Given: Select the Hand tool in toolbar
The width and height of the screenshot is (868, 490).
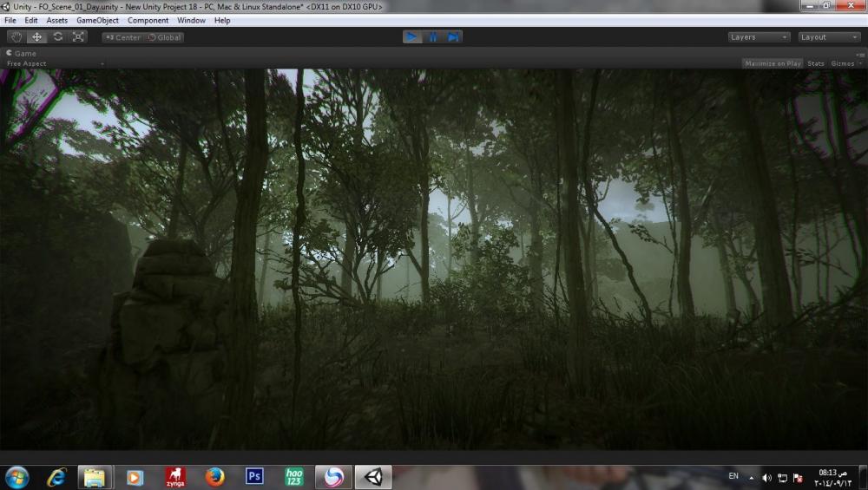Looking at the screenshot, I should pos(16,37).
